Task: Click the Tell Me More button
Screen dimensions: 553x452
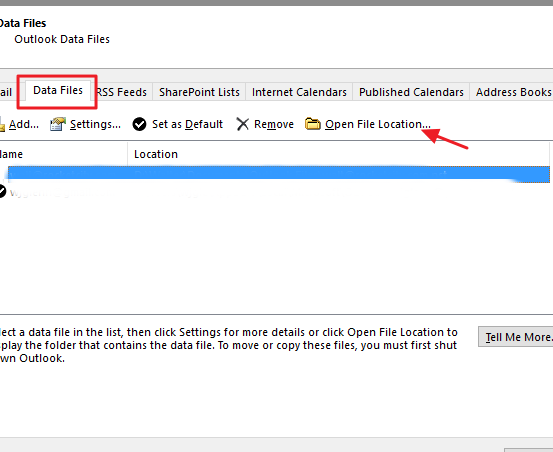Action: tap(516, 337)
